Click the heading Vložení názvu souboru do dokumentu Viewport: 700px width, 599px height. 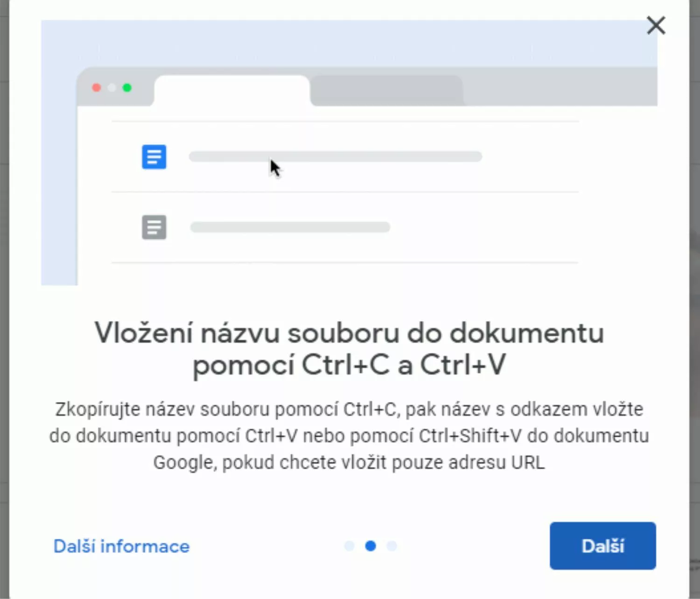point(349,333)
